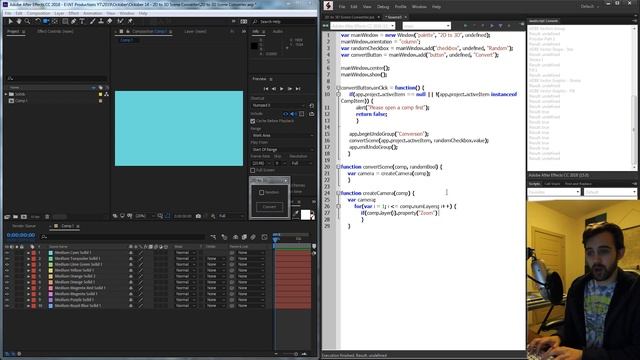Select the Clone Stamp tool in After Effects
640x360 pixels.
(x=101, y=21)
